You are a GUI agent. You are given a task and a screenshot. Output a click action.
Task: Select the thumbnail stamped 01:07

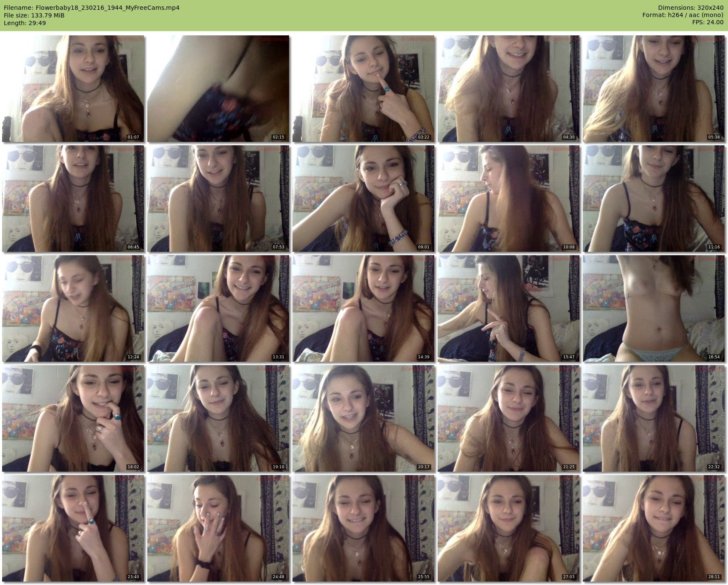73,89
